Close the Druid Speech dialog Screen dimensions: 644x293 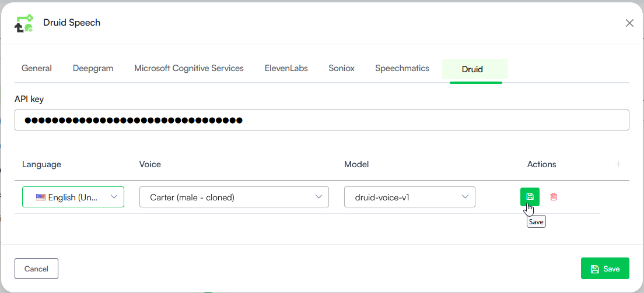pyautogui.click(x=629, y=23)
